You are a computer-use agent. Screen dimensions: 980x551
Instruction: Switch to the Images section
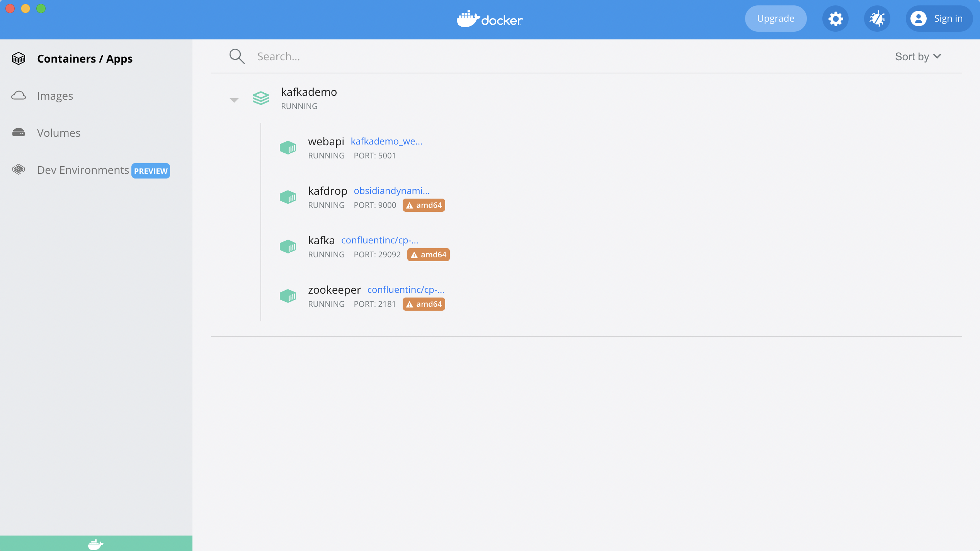(x=55, y=96)
